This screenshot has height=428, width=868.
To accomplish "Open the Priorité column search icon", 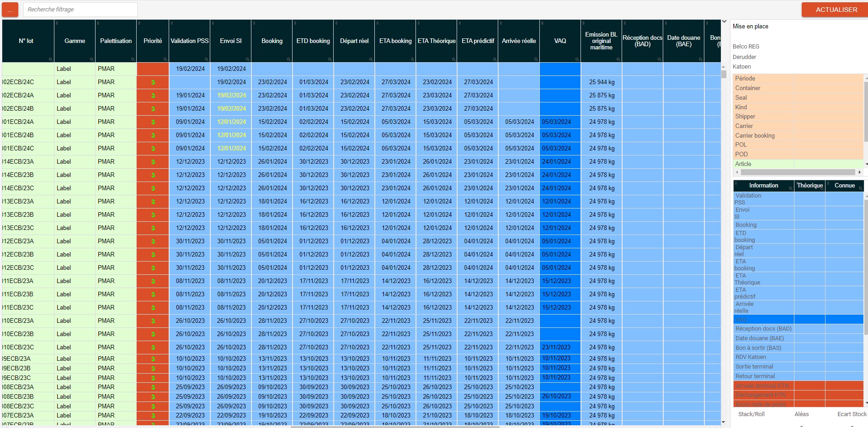I will [165, 59].
